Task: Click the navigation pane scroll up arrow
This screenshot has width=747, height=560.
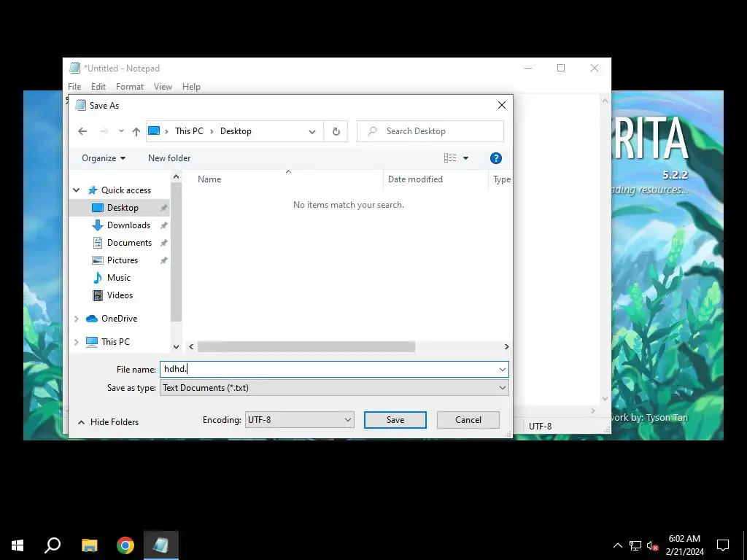Action: click(177, 177)
